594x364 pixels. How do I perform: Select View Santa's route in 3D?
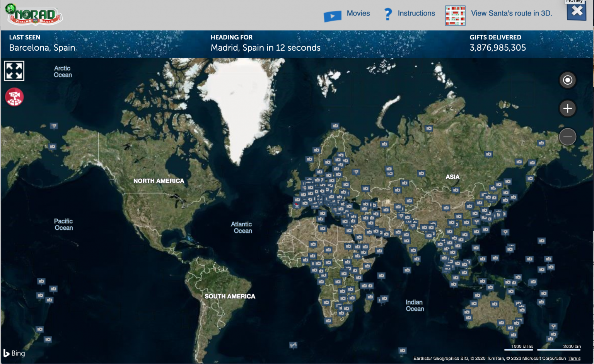(x=511, y=13)
